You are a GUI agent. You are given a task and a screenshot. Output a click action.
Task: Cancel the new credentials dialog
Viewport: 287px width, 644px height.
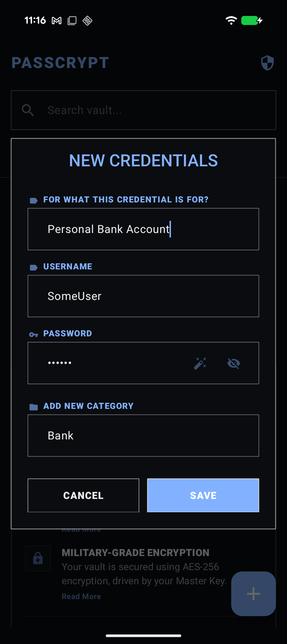click(x=83, y=495)
